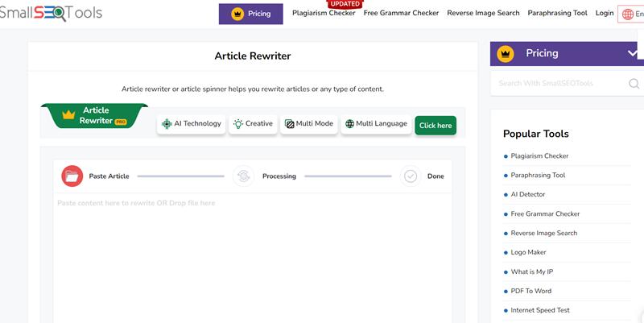
Task: Click the Processing refresh icon
Action: (x=243, y=176)
